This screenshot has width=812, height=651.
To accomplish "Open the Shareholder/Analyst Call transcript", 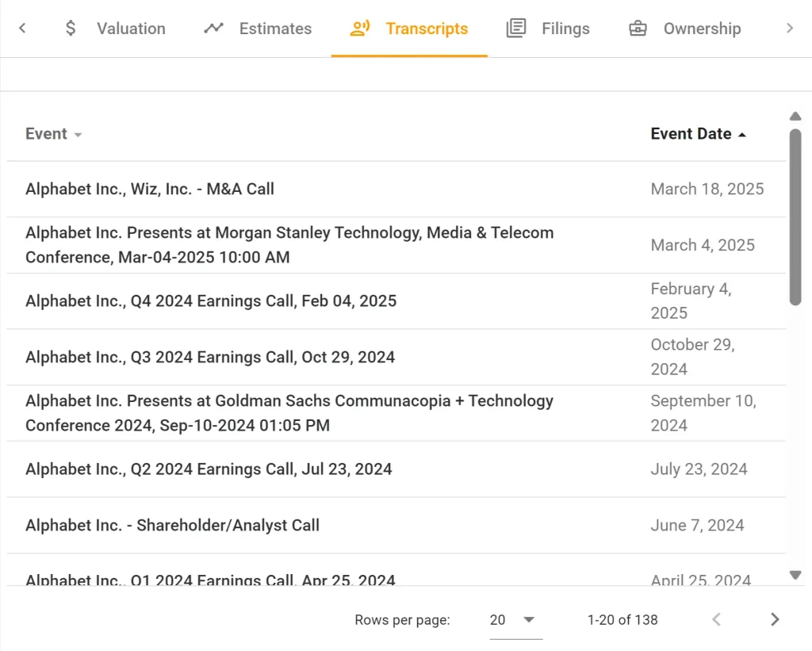I will click(172, 526).
